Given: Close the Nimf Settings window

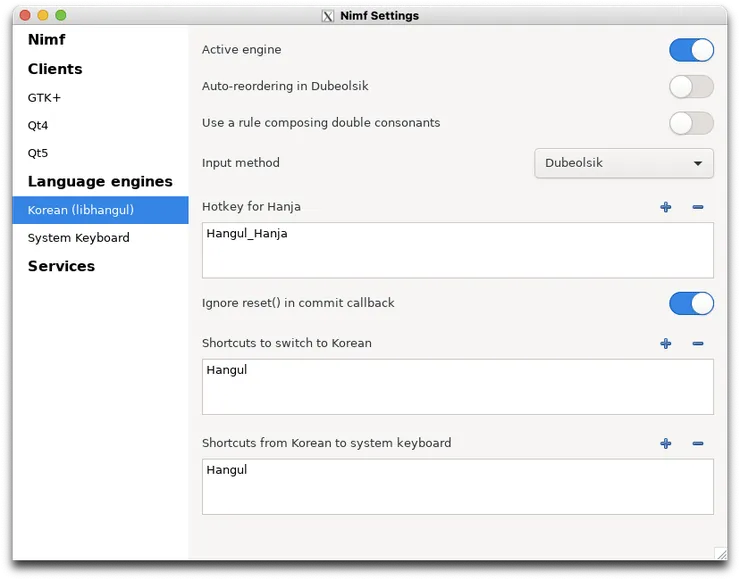Looking at the screenshot, I should (25, 16).
